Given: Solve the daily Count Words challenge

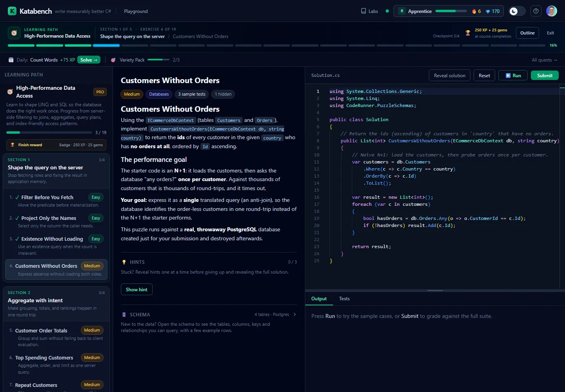Looking at the screenshot, I should pos(89,60).
